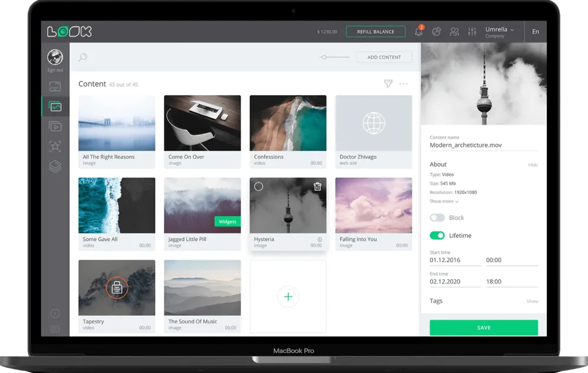Click the ADD CONTENT button
Viewport: 588px width, 373px height.
pyautogui.click(x=384, y=57)
